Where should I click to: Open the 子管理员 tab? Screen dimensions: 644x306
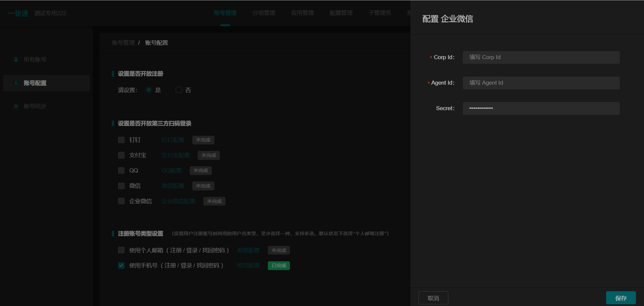click(x=379, y=13)
